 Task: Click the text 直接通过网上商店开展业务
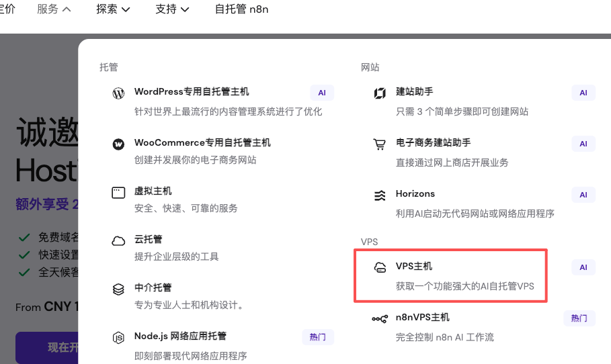pos(452,163)
